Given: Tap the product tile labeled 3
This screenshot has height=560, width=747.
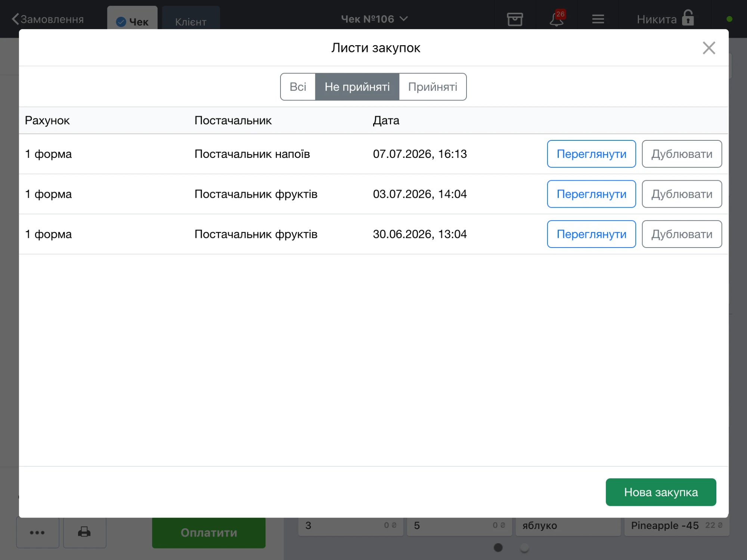Looking at the screenshot, I should (x=350, y=526).
